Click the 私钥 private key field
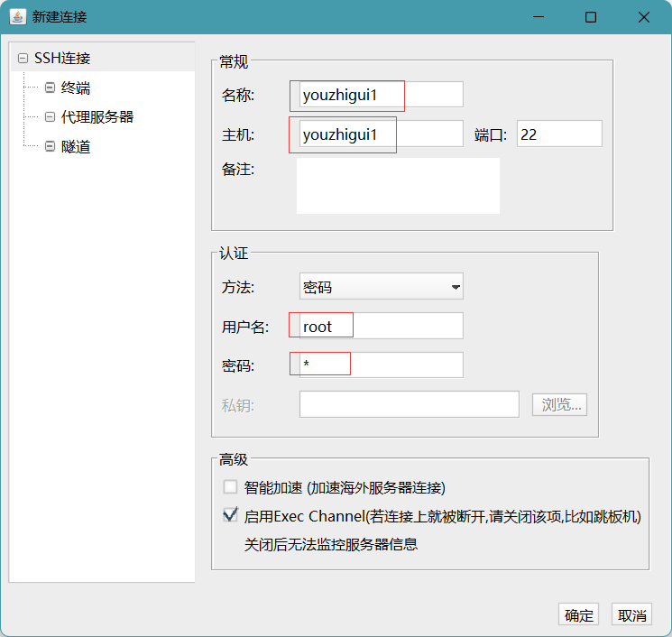This screenshot has width=672, height=637. [x=410, y=404]
